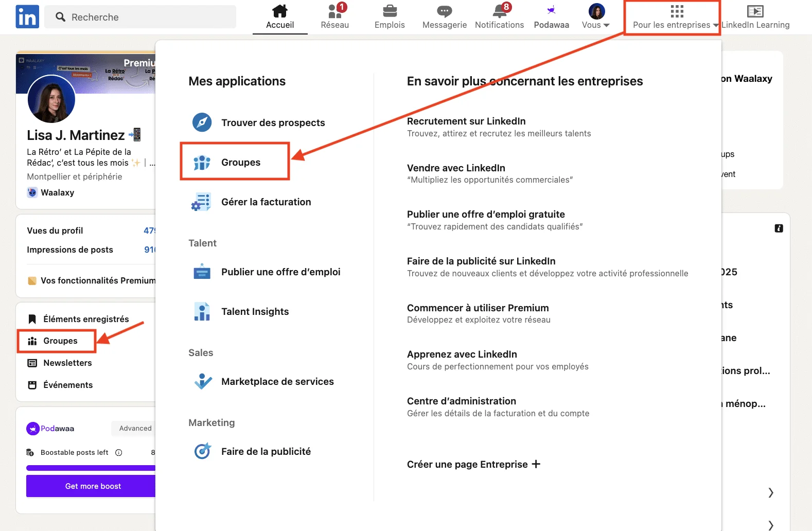Click the Talent Insights chart icon

202,311
